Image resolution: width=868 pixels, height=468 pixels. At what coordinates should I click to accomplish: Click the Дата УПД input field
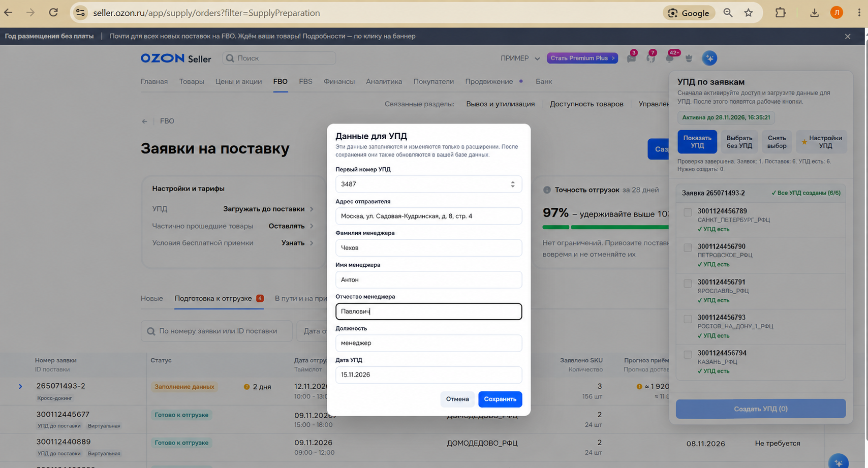point(429,375)
